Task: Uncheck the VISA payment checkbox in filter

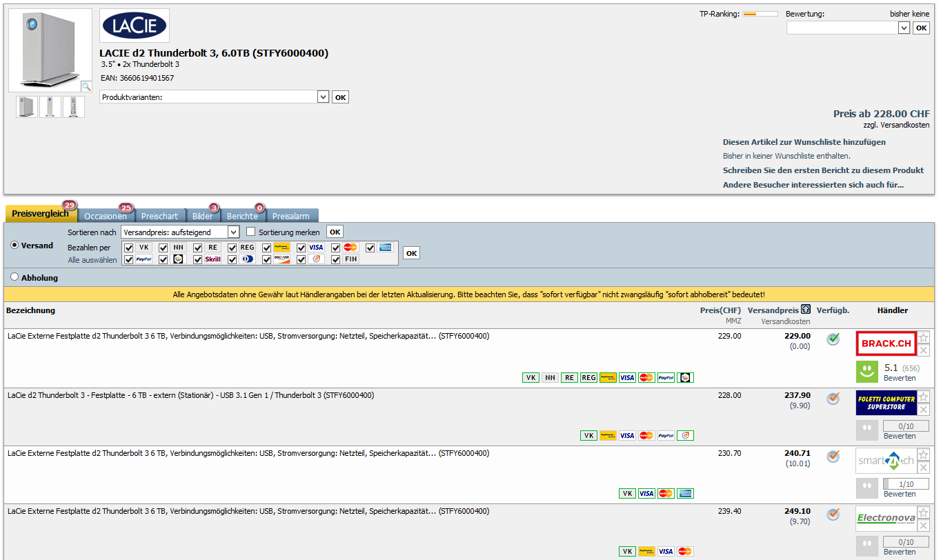Action: coord(301,248)
